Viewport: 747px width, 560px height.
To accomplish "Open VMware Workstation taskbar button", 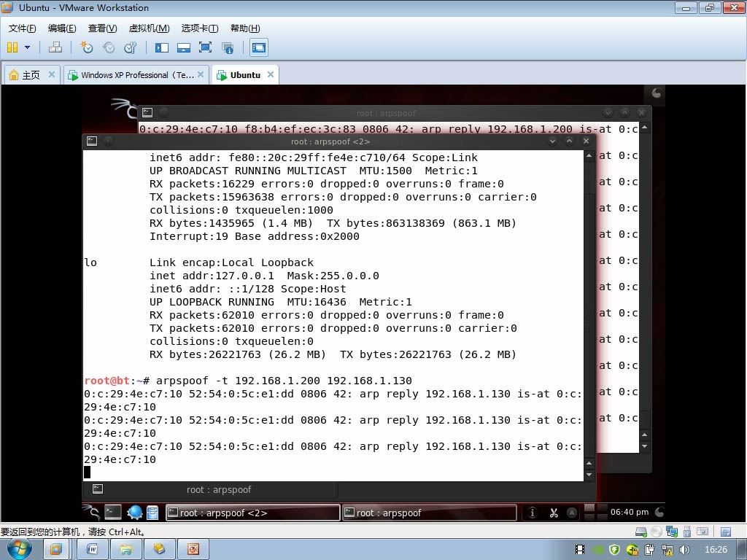I will [55, 550].
